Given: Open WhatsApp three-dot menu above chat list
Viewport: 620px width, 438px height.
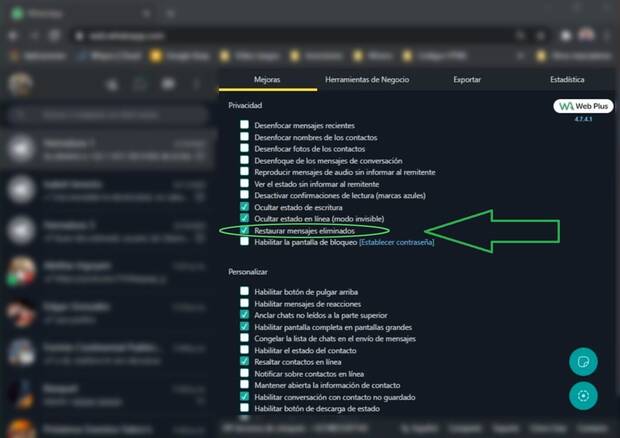Looking at the screenshot, I should 197,84.
